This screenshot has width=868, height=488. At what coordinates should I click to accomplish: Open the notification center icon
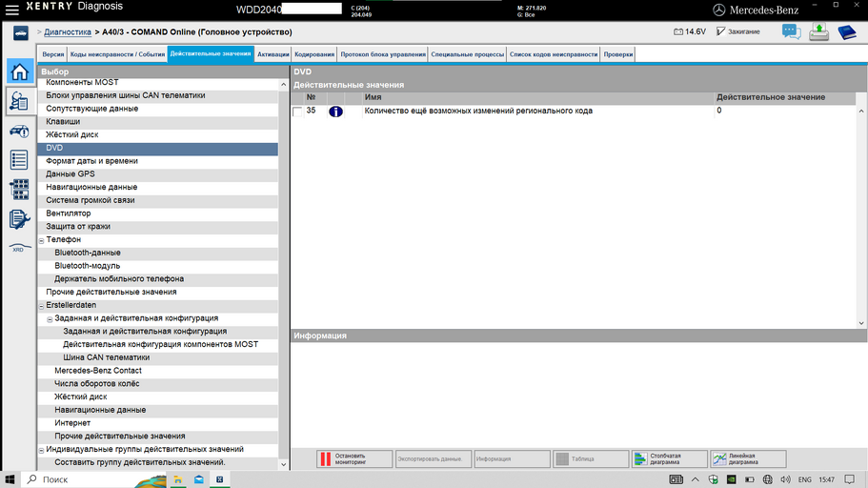coord(849,479)
